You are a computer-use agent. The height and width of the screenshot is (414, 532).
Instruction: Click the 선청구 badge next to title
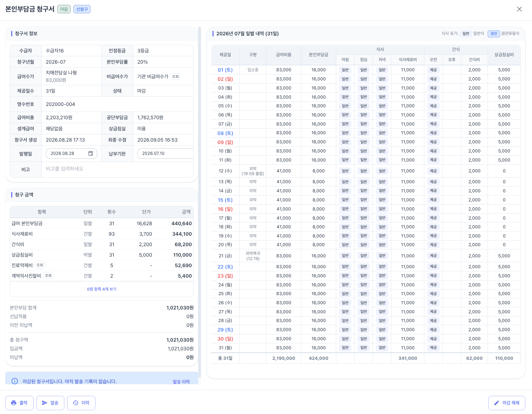(x=82, y=9)
